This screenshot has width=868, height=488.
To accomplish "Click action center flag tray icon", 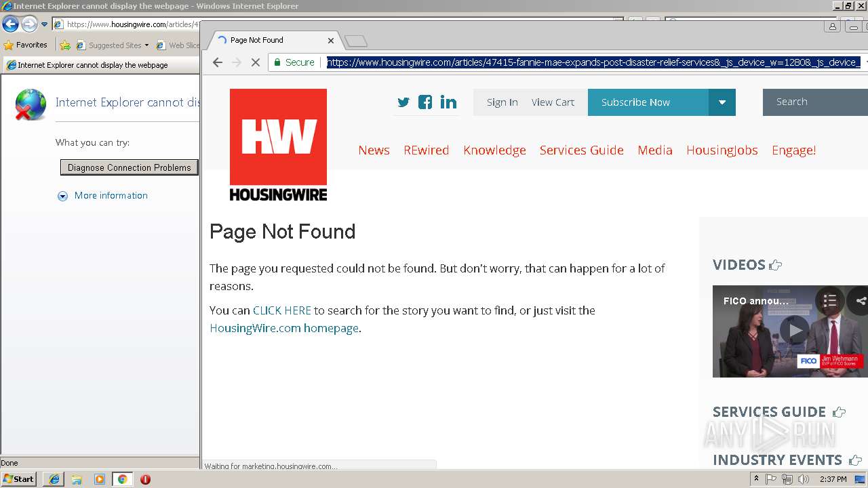I will point(771,479).
